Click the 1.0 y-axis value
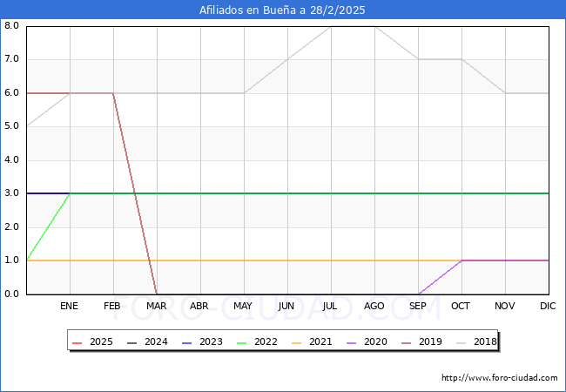Image resolution: width=566 pixels, height=392 pixels. [x=11, y=260]
